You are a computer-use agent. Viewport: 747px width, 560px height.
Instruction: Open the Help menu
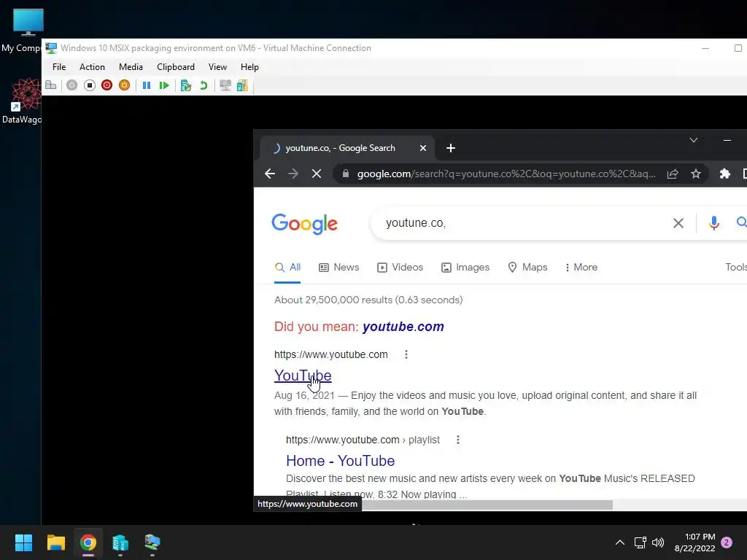[249, 67]
